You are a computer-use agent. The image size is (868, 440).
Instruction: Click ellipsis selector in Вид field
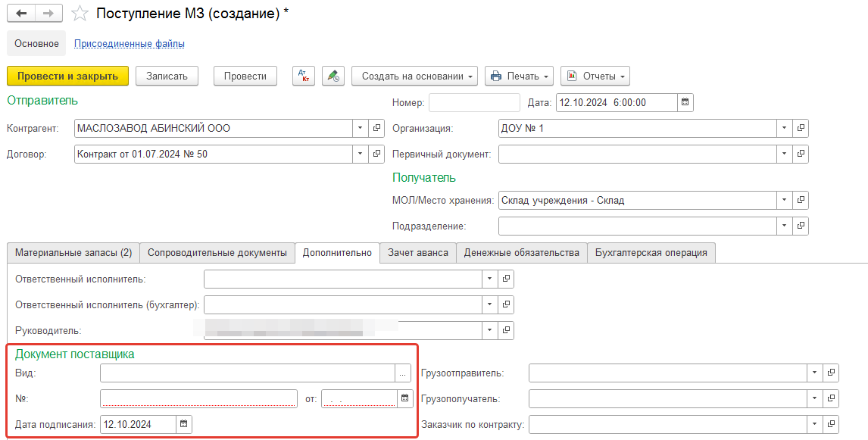[403, 373]
